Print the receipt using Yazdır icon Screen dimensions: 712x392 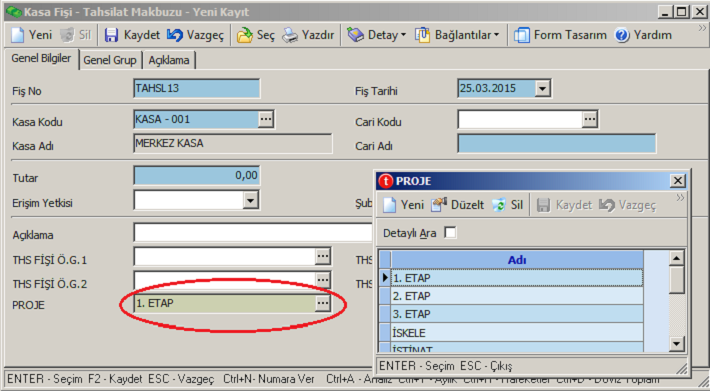click(290, 35)
